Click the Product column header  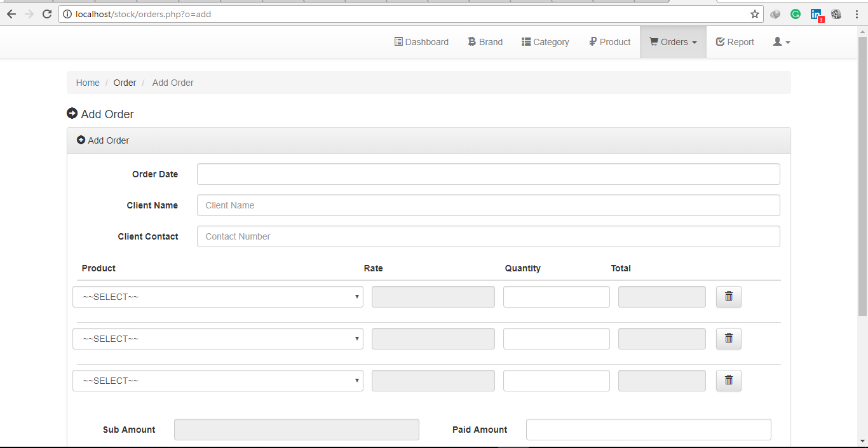click(98, 268)
